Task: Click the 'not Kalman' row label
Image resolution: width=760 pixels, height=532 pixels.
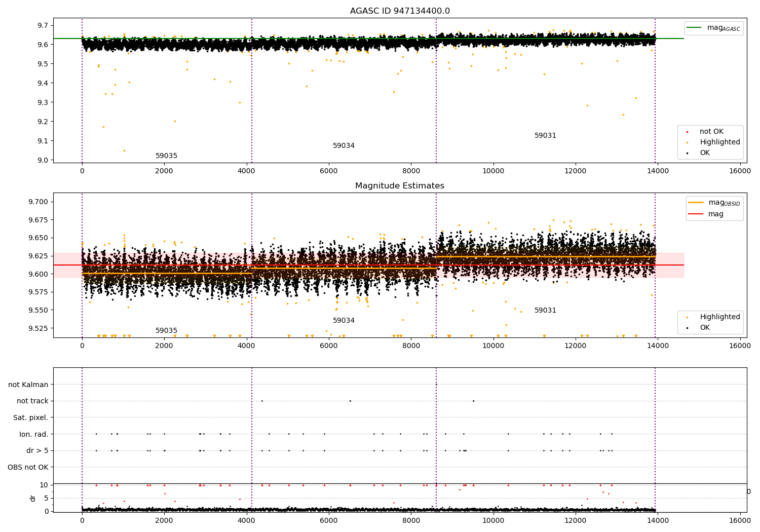Action: coord(28,385)
